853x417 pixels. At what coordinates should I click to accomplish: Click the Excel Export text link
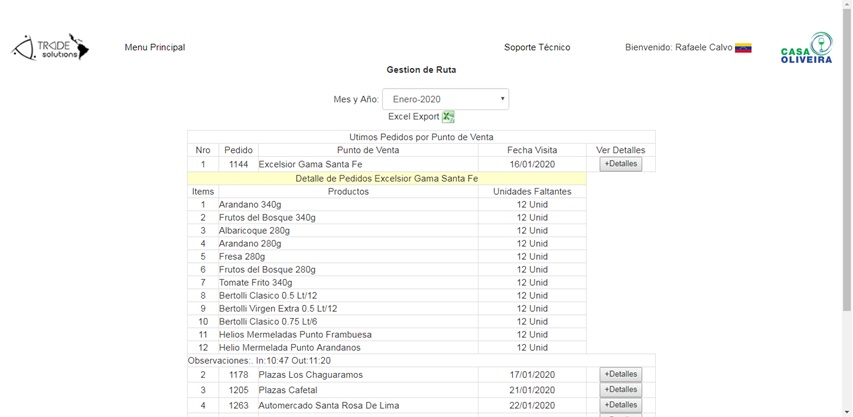click(x=413, y=117)
